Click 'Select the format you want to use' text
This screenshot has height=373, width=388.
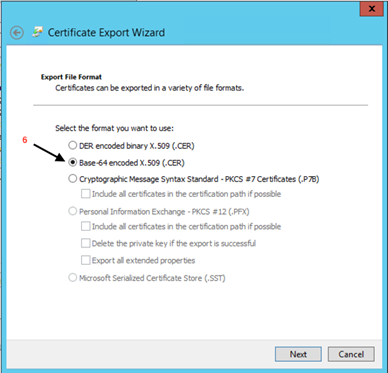point(114,128)
